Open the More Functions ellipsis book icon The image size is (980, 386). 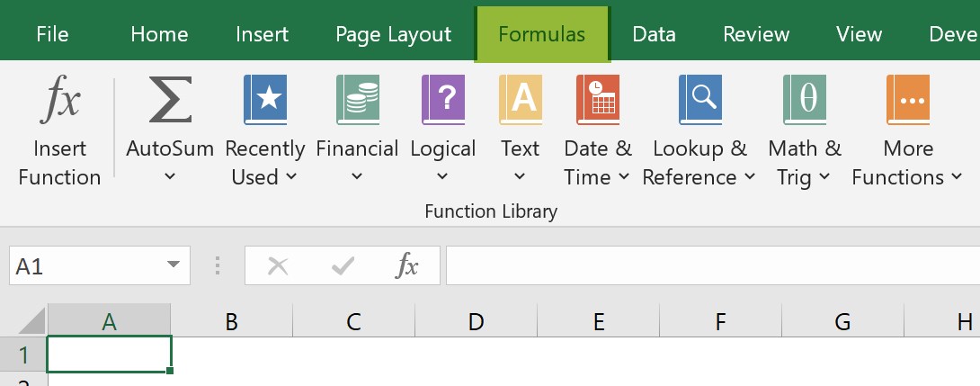click(907, 100)
